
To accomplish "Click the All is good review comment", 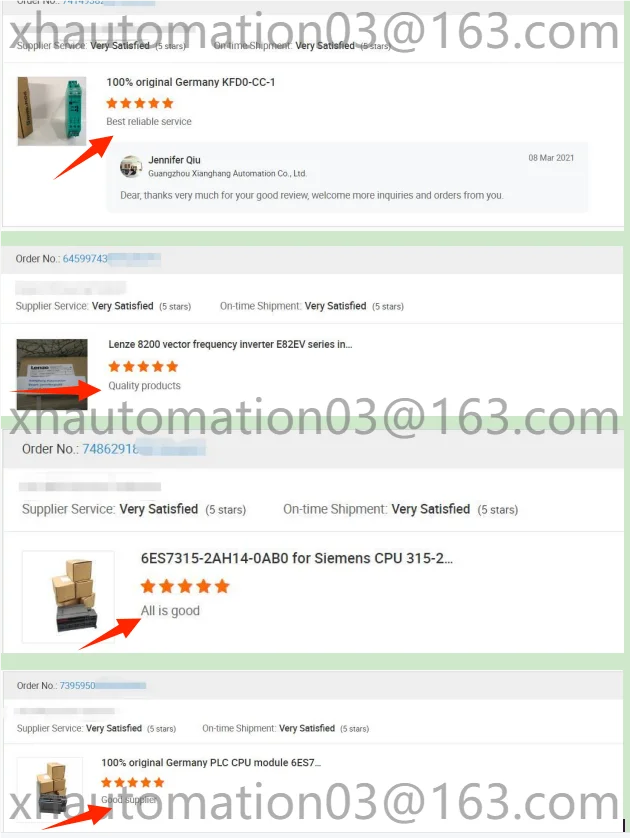I will click(170, 611).
